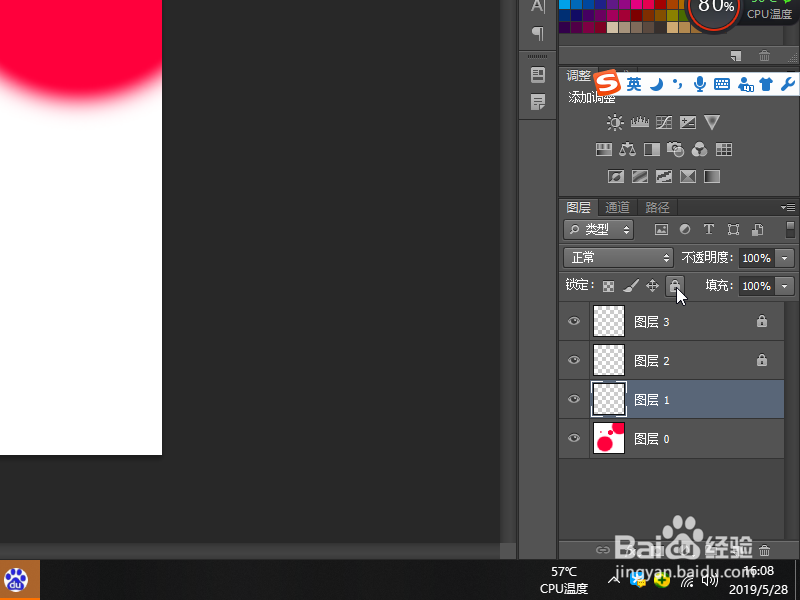Click Sogou toolbar microphone voice input
Screen dimensions: 800x600
click(x=699, y=84)
